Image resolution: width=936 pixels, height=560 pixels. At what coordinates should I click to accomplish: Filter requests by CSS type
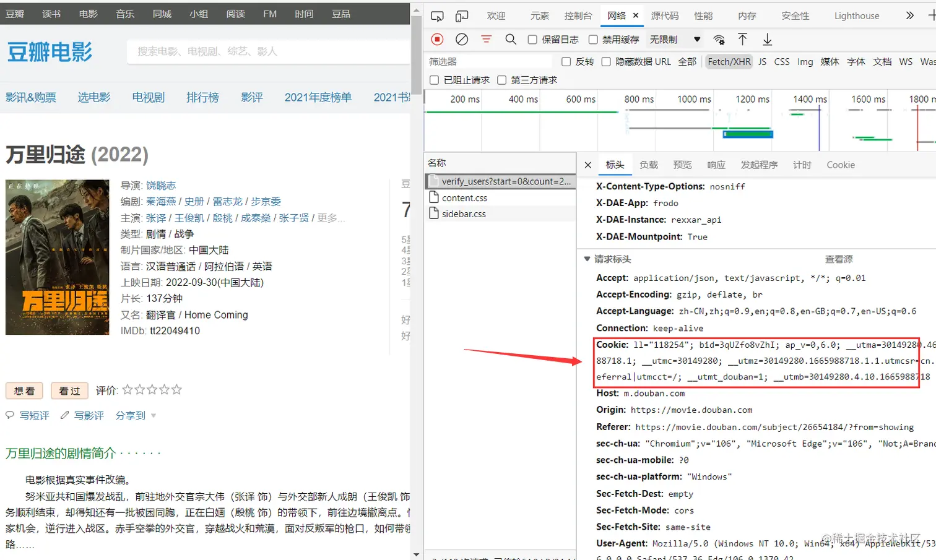click(x=782, y=62)
